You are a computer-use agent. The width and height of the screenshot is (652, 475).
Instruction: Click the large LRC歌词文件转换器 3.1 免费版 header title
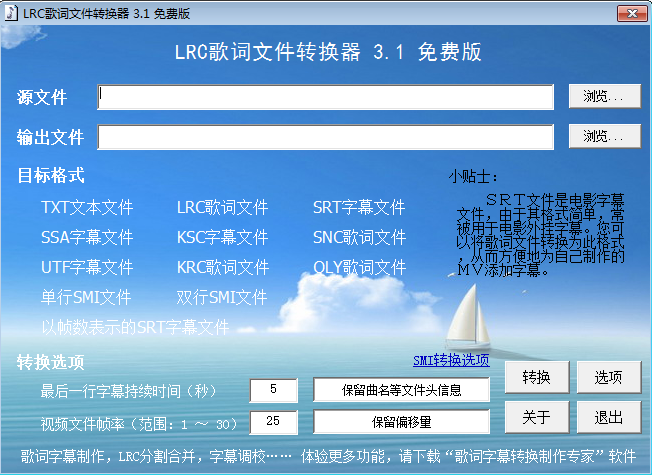tap(328, 52)
